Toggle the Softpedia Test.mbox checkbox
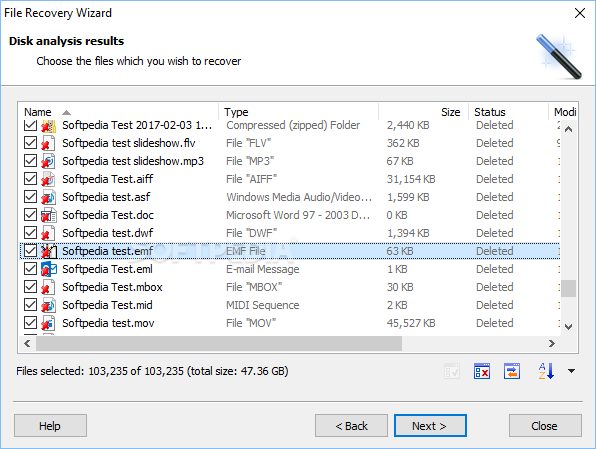 30,287
